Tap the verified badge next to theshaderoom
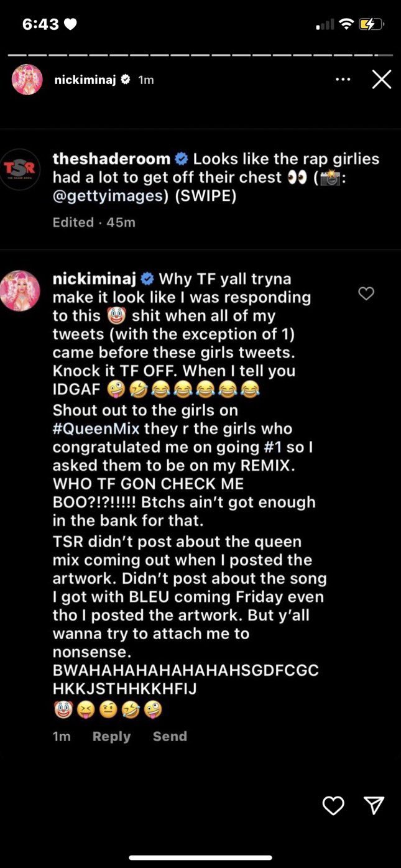 coord(183,159)
